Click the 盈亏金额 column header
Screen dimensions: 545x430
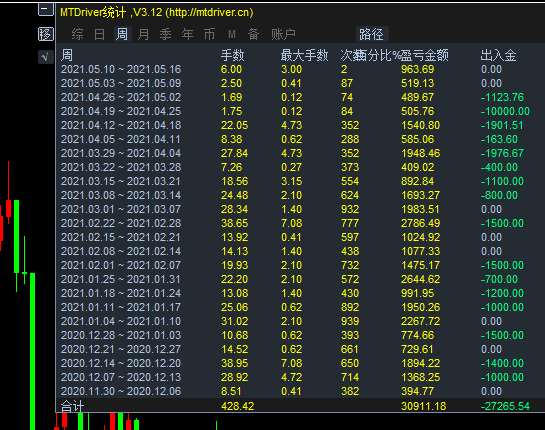pos(425,55)
